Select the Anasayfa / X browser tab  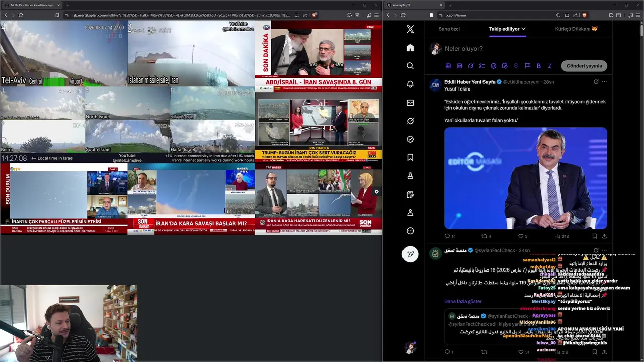click(x=415, y=5)
